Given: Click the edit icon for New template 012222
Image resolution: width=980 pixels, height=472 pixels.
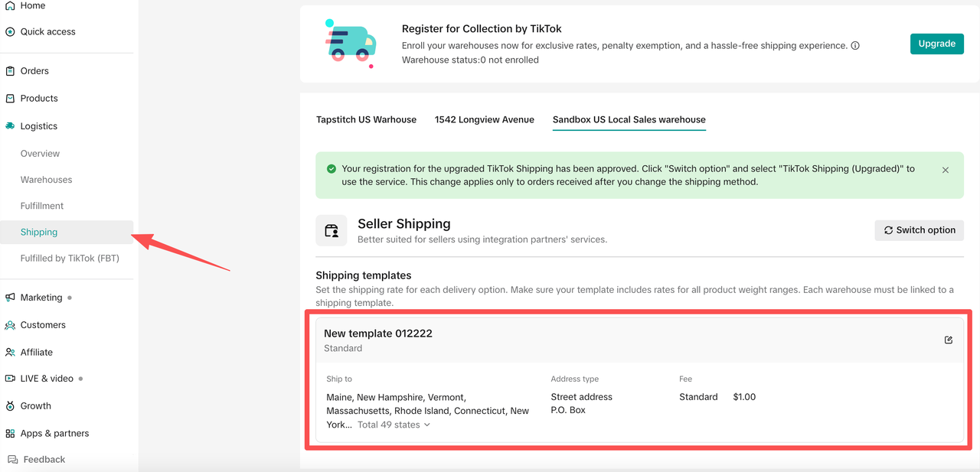Looking at the screenshot, I should 949,340.
